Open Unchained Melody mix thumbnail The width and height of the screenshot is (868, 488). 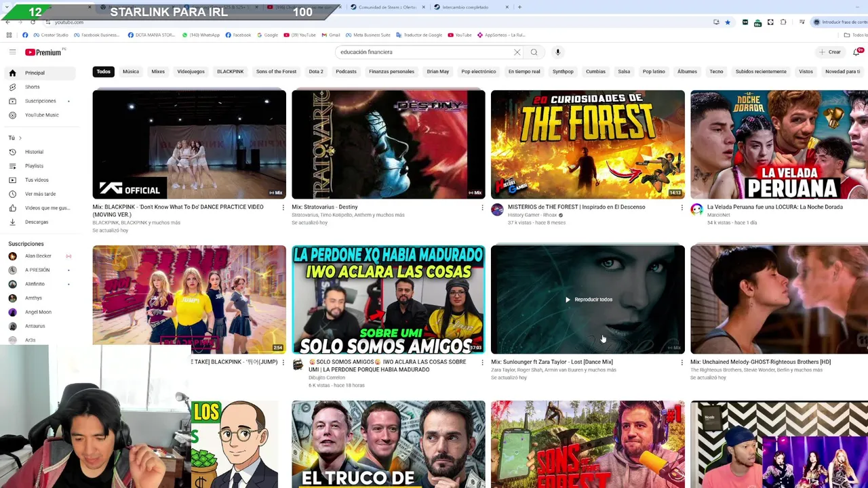(x=779, y=300)
